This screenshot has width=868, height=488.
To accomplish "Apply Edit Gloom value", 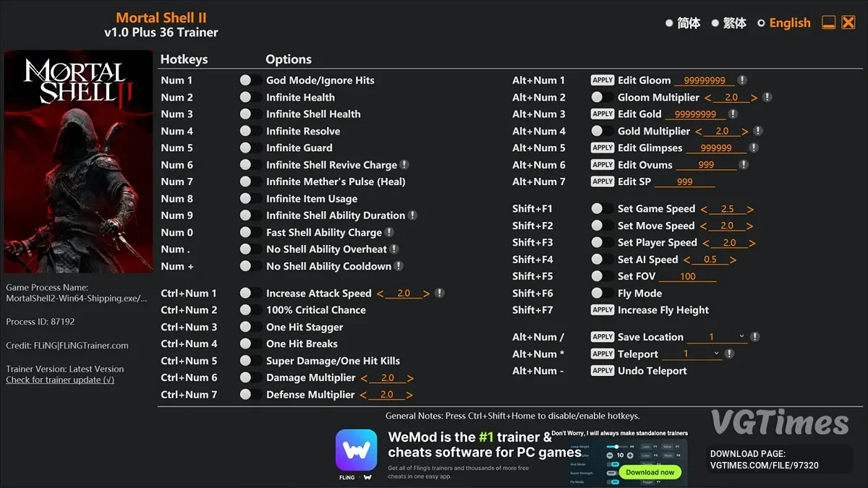I will 603,80.
